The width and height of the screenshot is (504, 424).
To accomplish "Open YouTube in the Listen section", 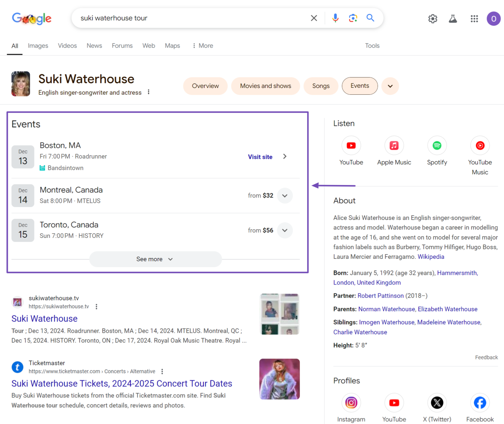I will point(351,151).
